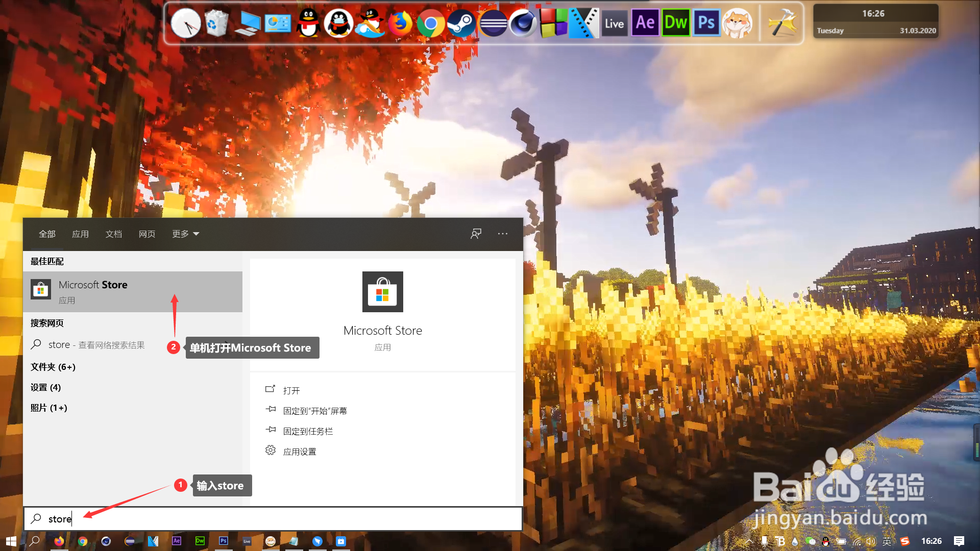
Task: Click the WeChat tray icon
Action: (x=811, y=541)
